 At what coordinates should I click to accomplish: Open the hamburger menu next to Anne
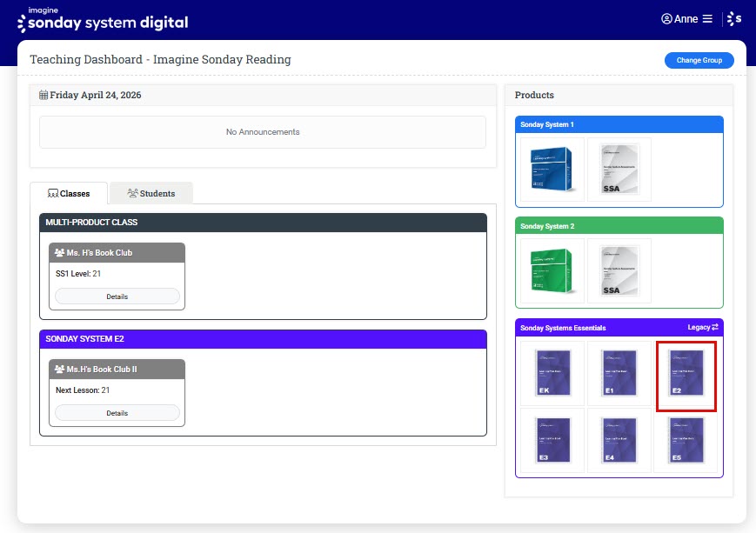click(x=707, y=19)
